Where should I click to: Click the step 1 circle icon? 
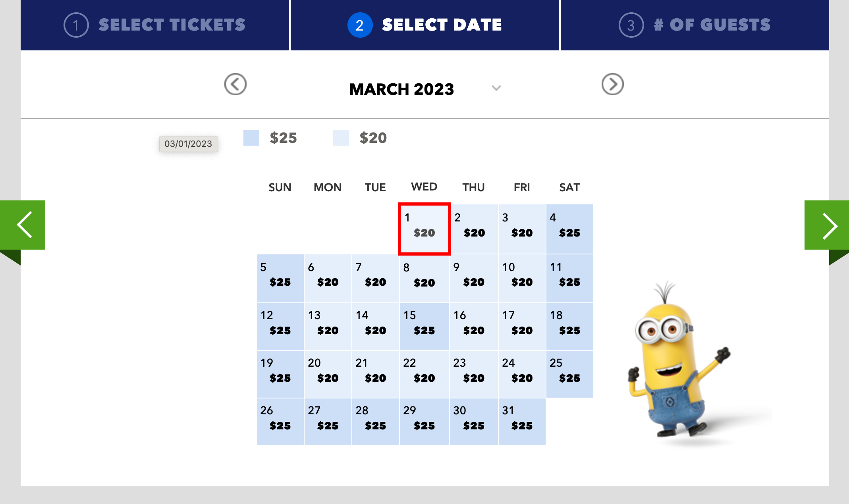click(76, 25)
